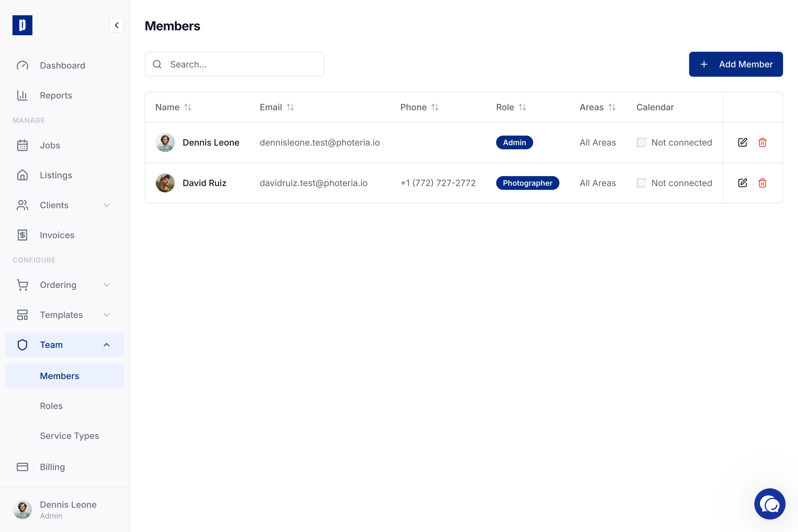The image size is (798, 532).
Task: Click the calendar icon in Dennis Leone's row
Action: [641, 142]
